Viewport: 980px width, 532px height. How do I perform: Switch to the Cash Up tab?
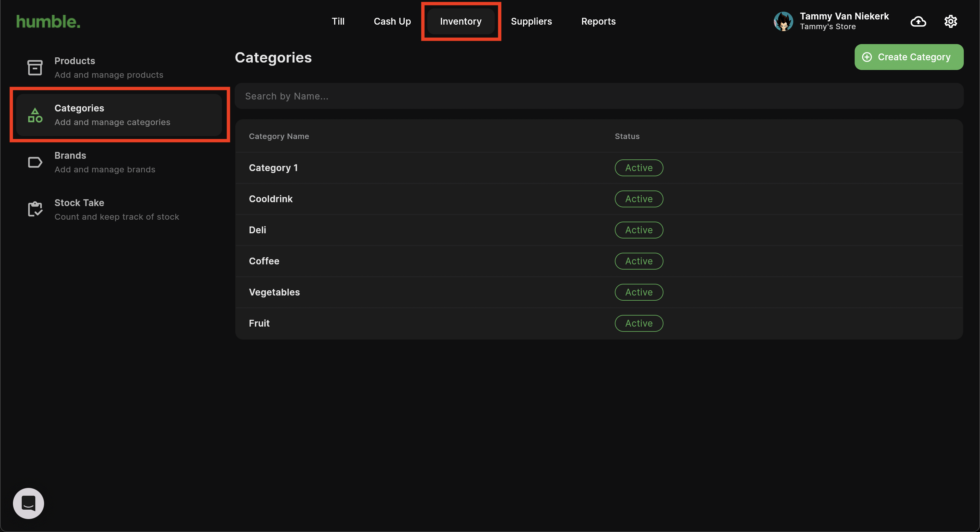[392, 21]
